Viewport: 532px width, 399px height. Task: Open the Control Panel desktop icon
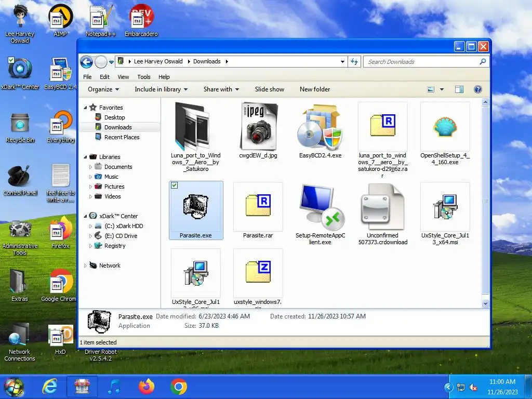[x=20, y=180]
